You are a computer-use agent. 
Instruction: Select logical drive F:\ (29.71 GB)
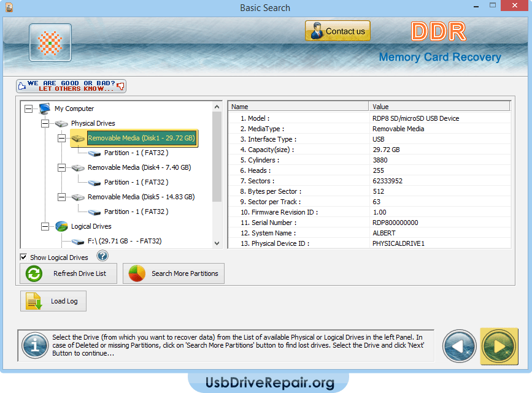[x=125, y=241]
